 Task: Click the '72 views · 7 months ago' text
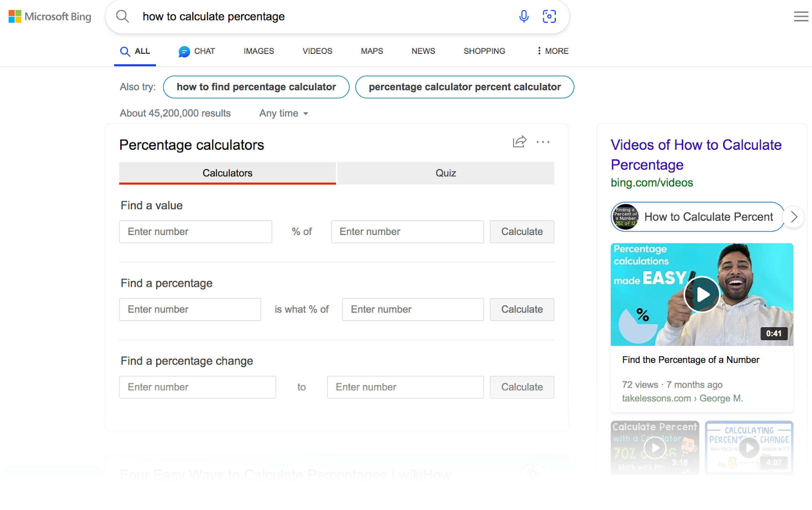point(672,385)
